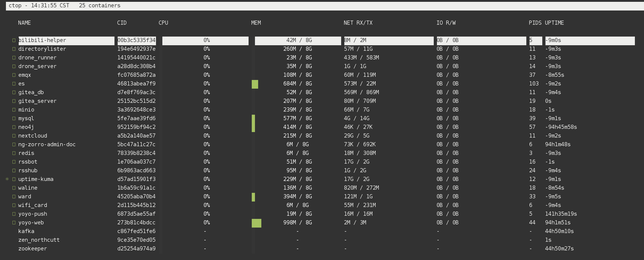This screenshot has height=260, width=644.
Task: Click the 103 PIDs value for es
Action: click(x=534, y=84)
